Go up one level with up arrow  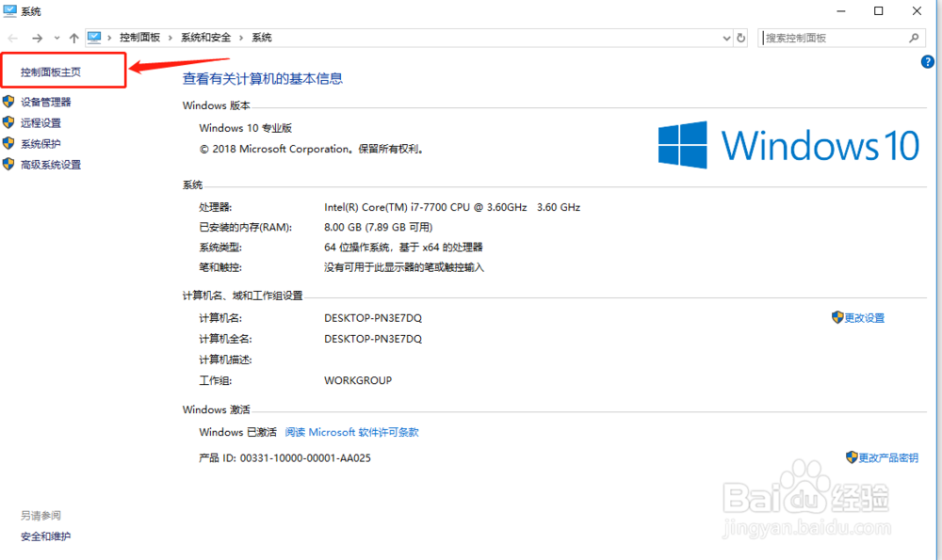[73, 38]
